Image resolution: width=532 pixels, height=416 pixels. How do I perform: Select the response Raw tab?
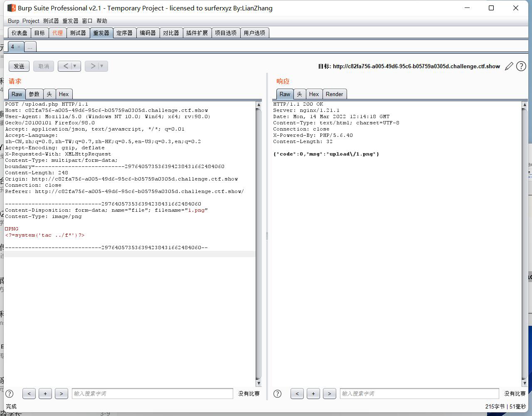[285, 94]
